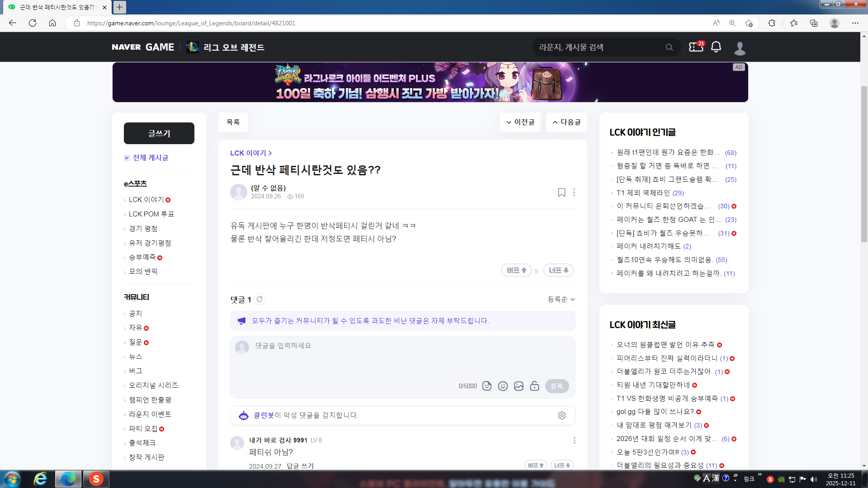868x488 pixels.
Task: Click the sticker icon in comment box
Action: coord(487,386)
